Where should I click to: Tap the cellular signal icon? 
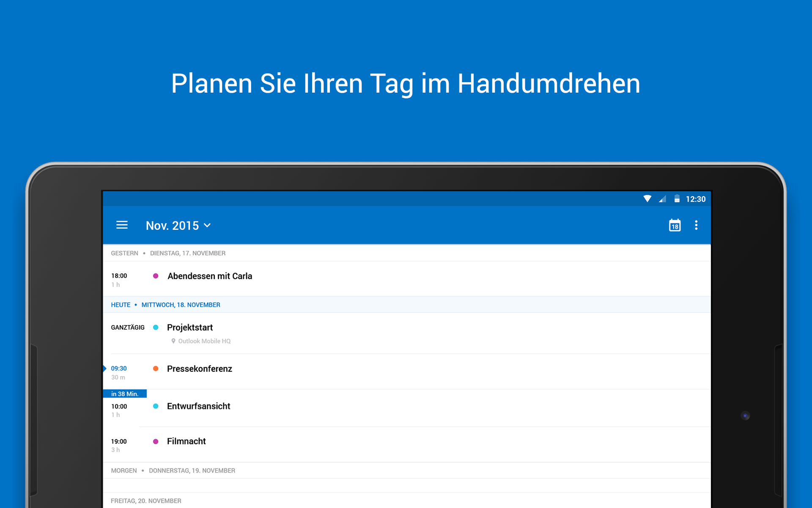(x=662, y=199)
